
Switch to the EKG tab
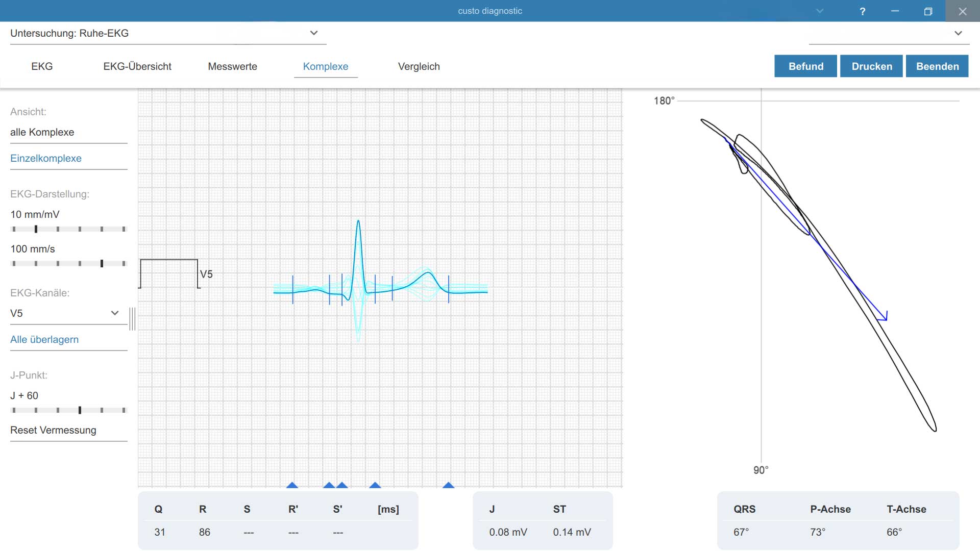click(x=42, y=66)
